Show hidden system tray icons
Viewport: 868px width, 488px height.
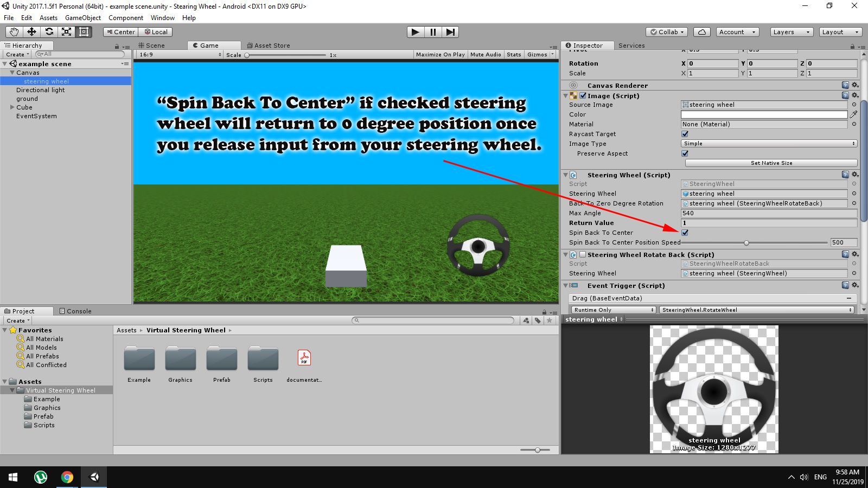click(791, 477)
